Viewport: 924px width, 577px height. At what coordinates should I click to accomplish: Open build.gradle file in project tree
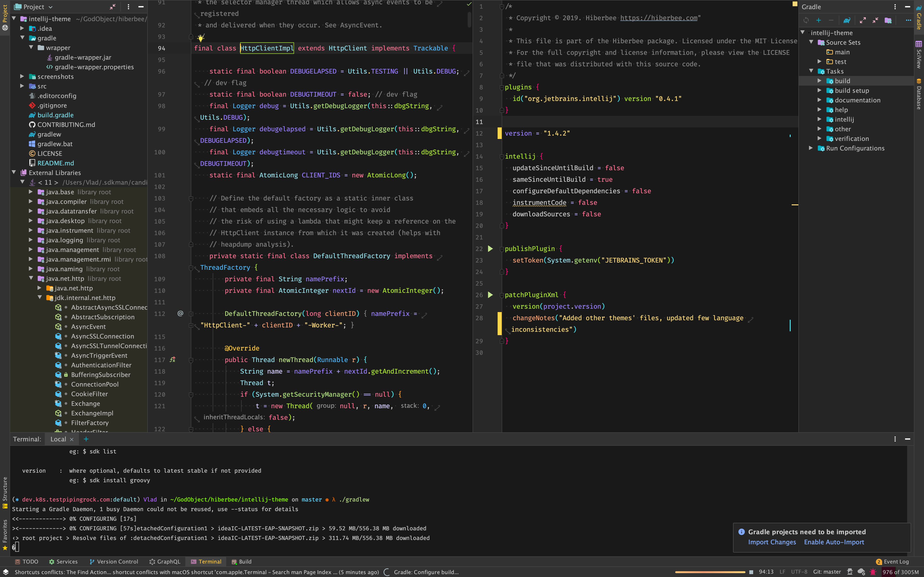pyautogui.click(x=55, y=115)
